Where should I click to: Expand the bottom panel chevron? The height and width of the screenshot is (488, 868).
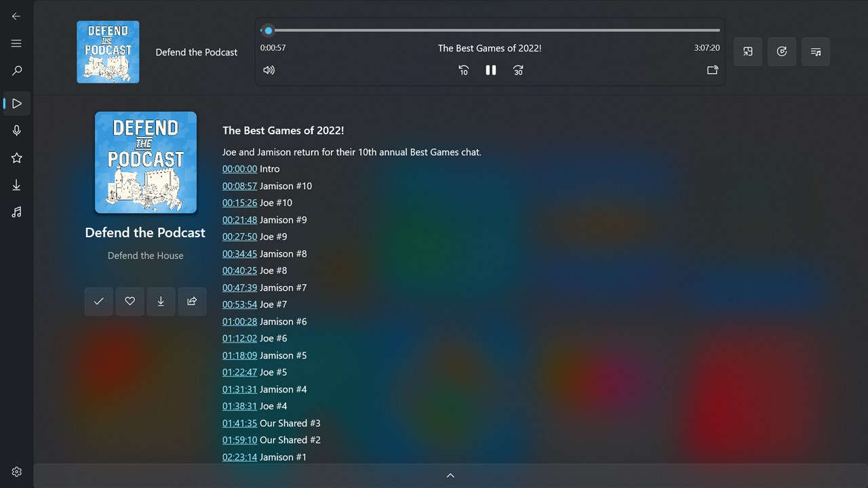pyautogui.click(x=450, y=476)
